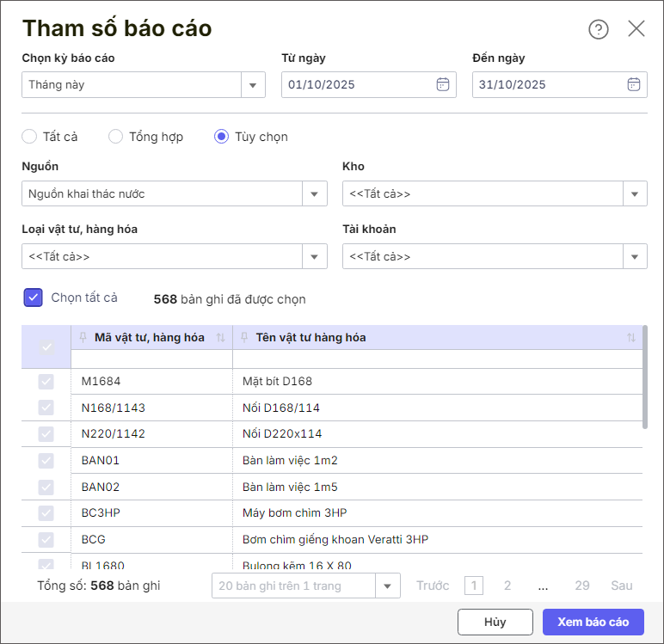
Task: Click pin icon on Mã vật tư column
Action: pyautogui.click(x=83, y=337)
